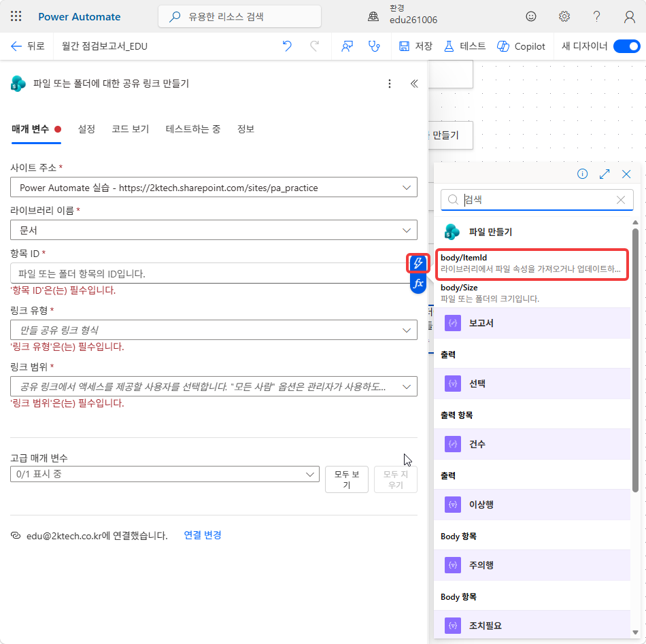
Task: Expand the dynamic content popup to full size
Action: tap(605, 174)
